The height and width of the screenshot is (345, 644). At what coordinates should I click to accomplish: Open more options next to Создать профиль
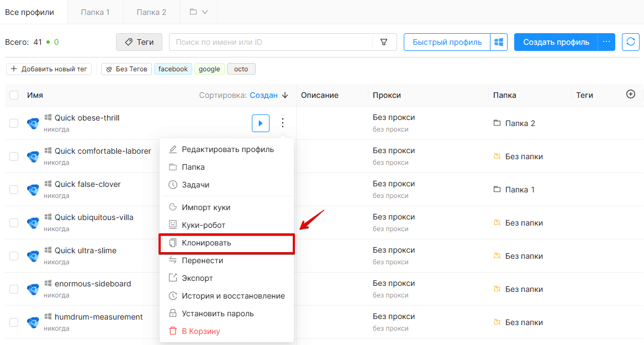tap(606, 42)
